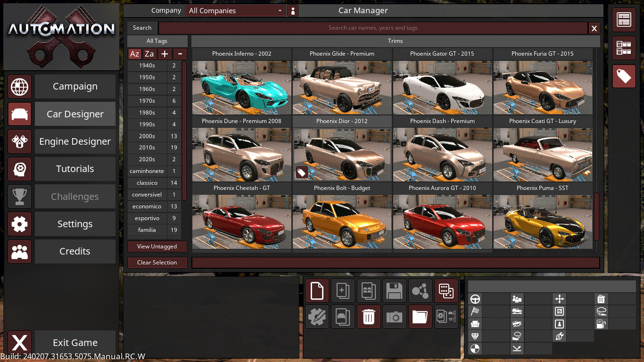Switch to grouped model-trim view icon

[624, 48]
